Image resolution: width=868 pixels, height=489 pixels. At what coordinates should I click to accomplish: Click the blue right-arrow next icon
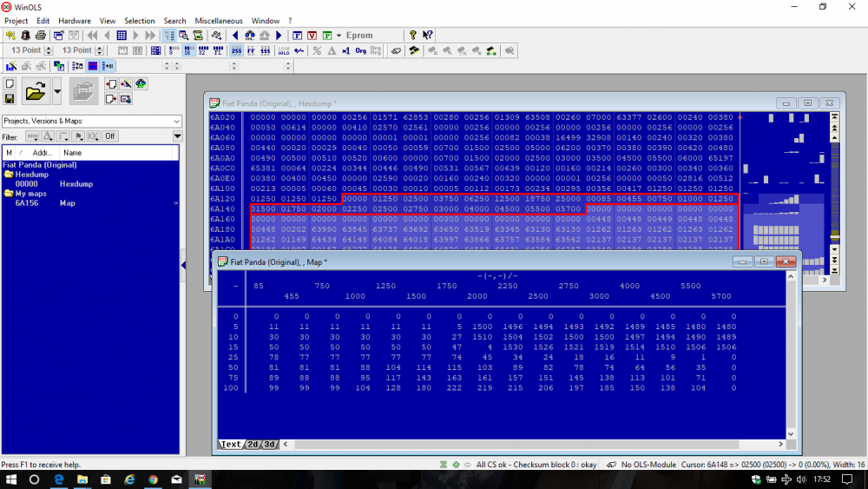(279, 36)
